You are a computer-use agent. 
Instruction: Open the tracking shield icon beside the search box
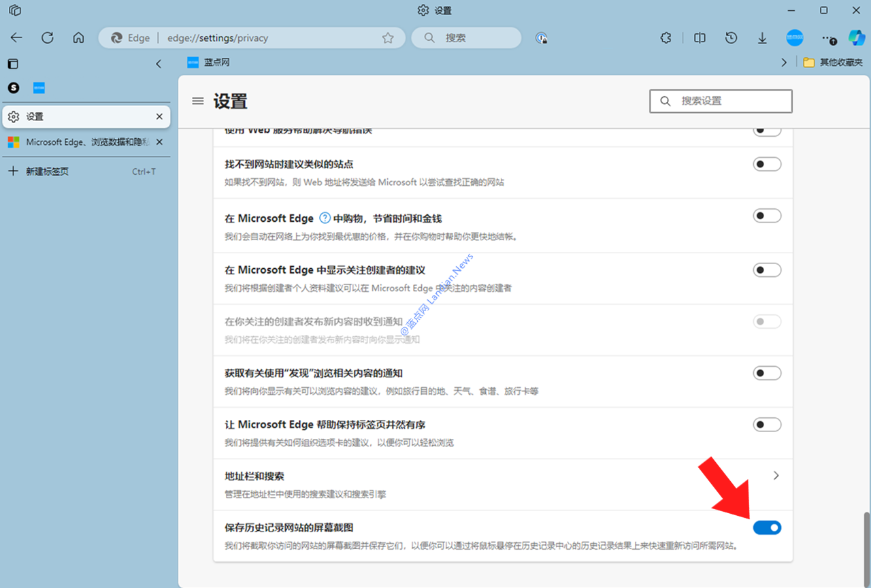(542, 38)
